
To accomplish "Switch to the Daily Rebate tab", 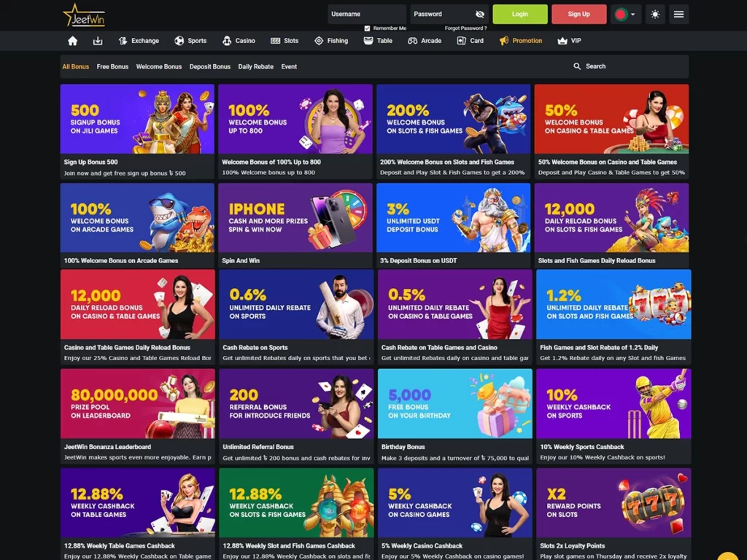I will [255, 66].
